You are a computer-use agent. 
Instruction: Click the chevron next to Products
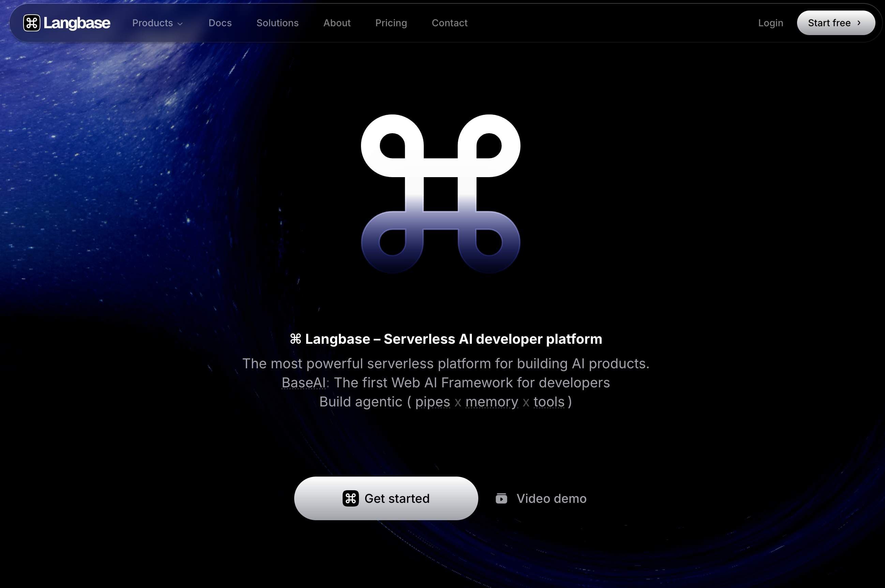tap(180, 24)
